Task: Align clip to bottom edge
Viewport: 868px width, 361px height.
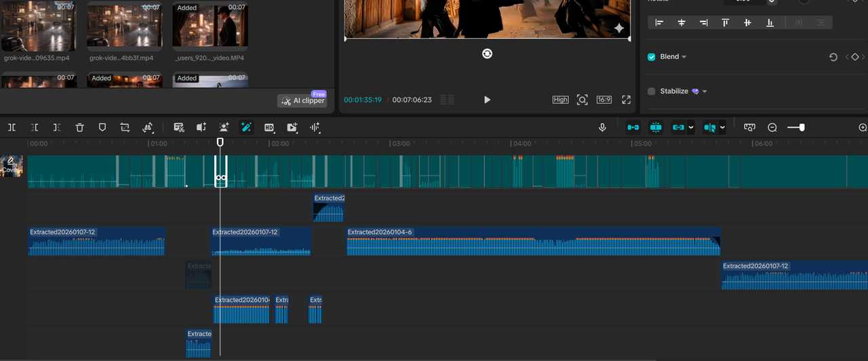Action: pyautogui.click(x=770, y=23)
